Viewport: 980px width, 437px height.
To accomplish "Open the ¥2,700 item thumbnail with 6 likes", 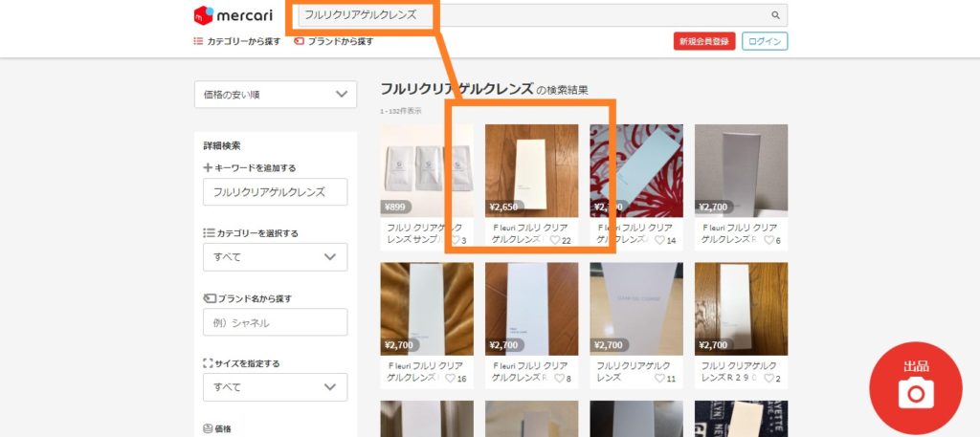I will point(742,170).
